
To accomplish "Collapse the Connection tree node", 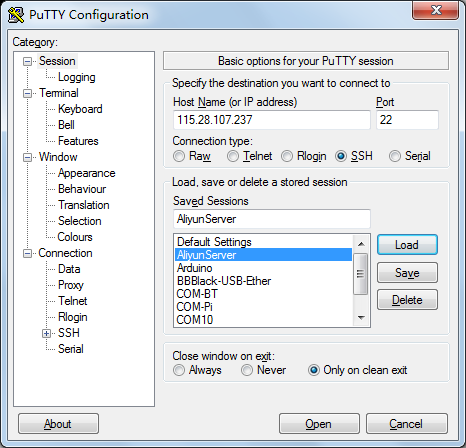I will [x=27, y=253].
